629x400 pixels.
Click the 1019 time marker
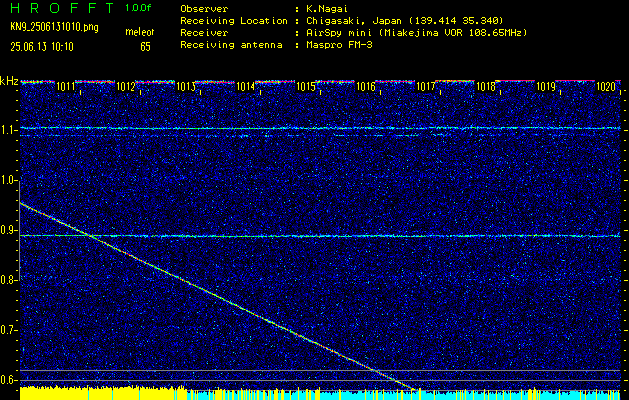pos(546,86)
